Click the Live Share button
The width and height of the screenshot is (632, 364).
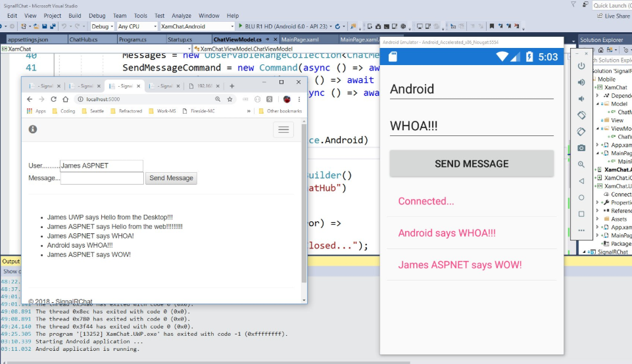tap(613, 16)
